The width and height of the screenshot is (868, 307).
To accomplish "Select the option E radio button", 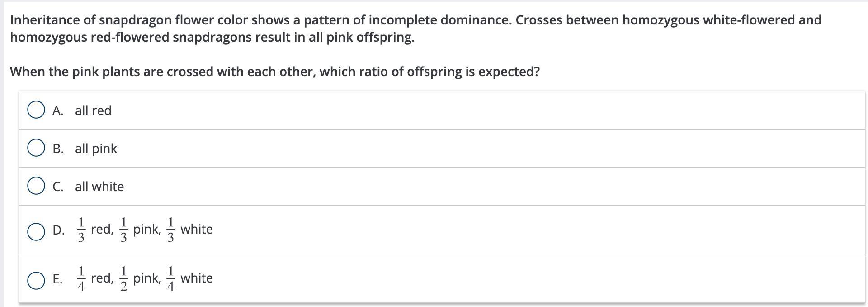I will click(x=36, y=280).
